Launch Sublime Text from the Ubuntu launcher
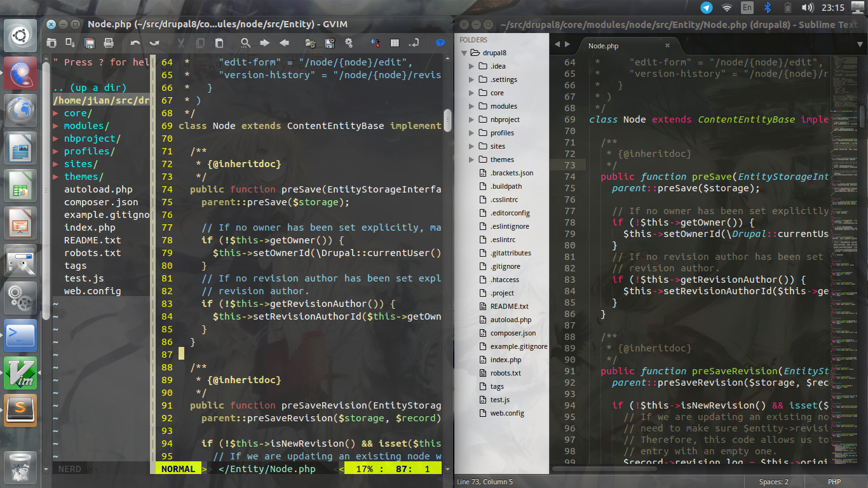The height and width of the screenshot is (488, 868). (x=21, y=410)
